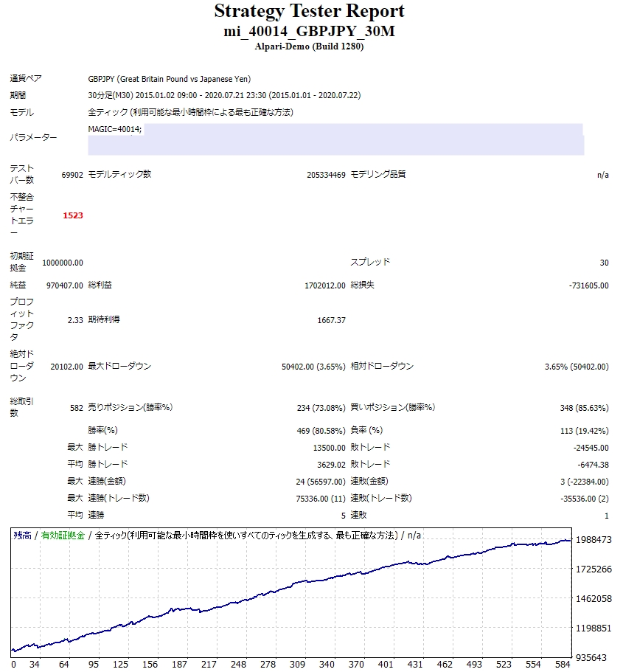Click the spread value 30
Viewport: 623px width, 672px height.
coord(604,263)
